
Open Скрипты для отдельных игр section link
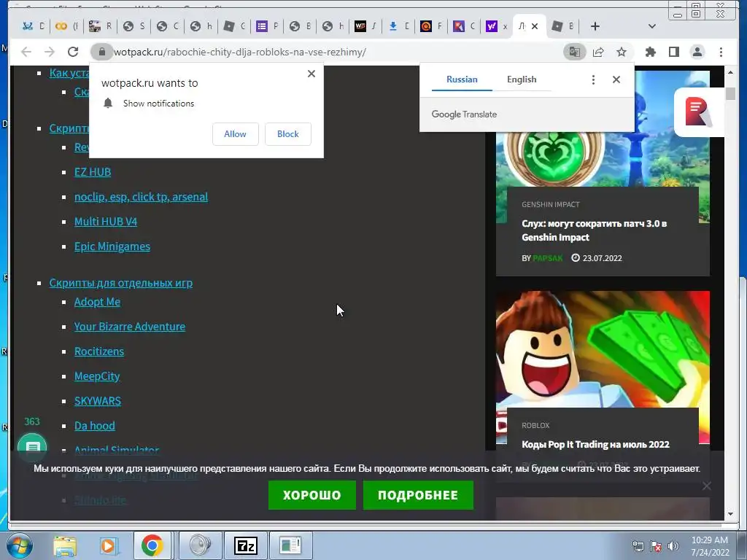(x=121, y=283)
